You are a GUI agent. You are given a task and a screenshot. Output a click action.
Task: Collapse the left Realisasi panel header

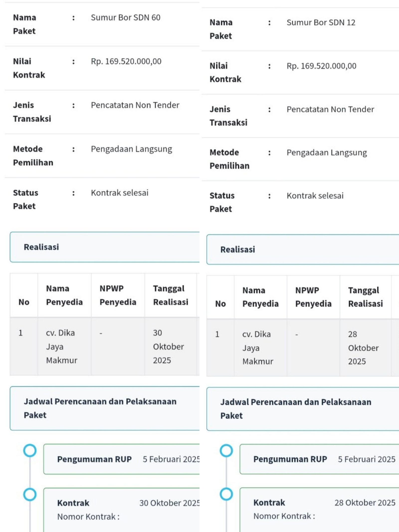[105, 247]
